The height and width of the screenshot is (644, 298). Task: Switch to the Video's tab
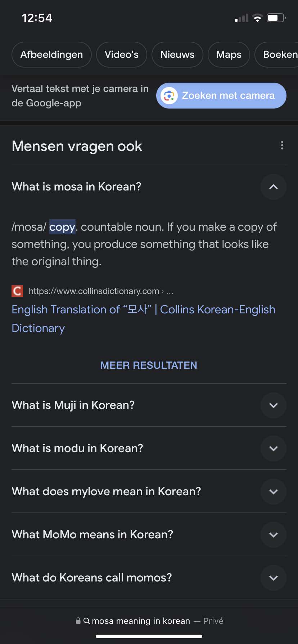[122, 55]
